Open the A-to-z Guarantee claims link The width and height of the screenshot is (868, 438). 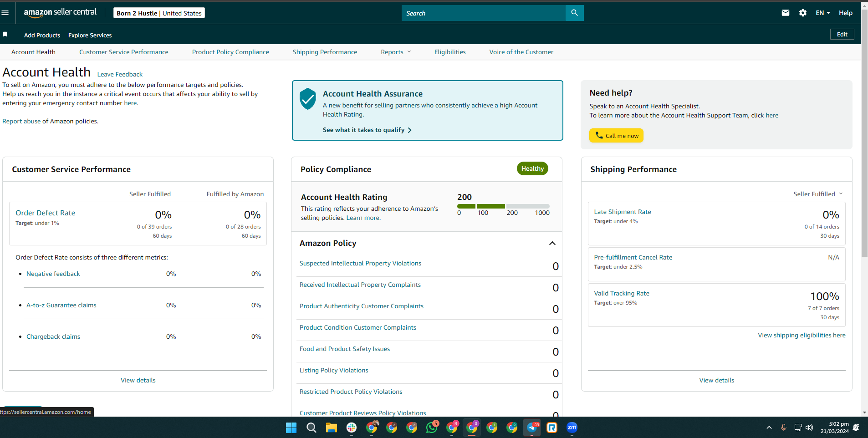tap(61, 305)
